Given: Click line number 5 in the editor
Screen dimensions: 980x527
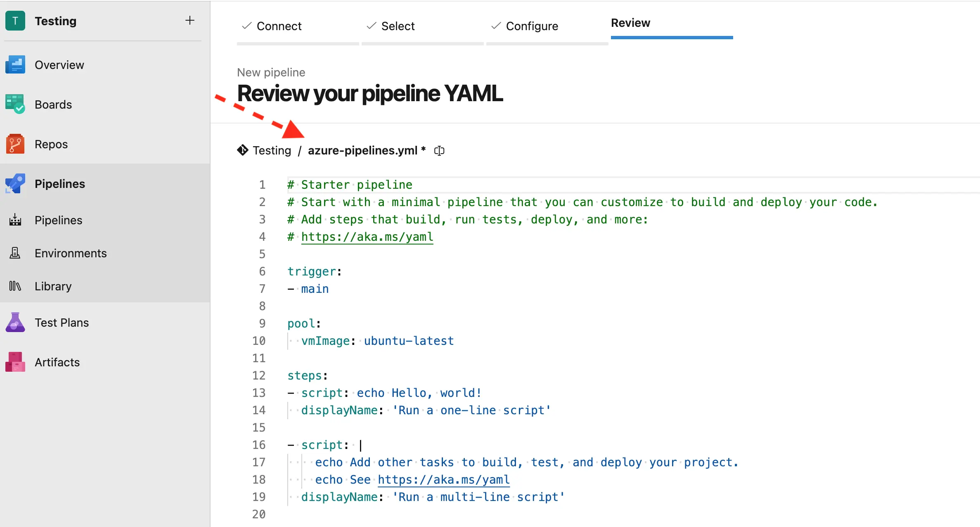Looking at the screenshot, I should coord(263,254).
